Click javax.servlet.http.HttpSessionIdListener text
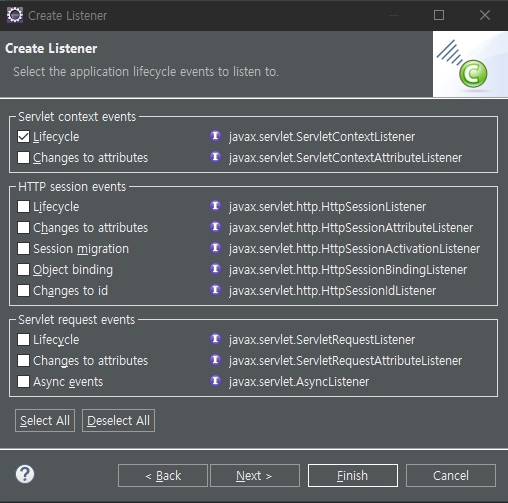This screenshot has height=503, width=508. point(332,291)
